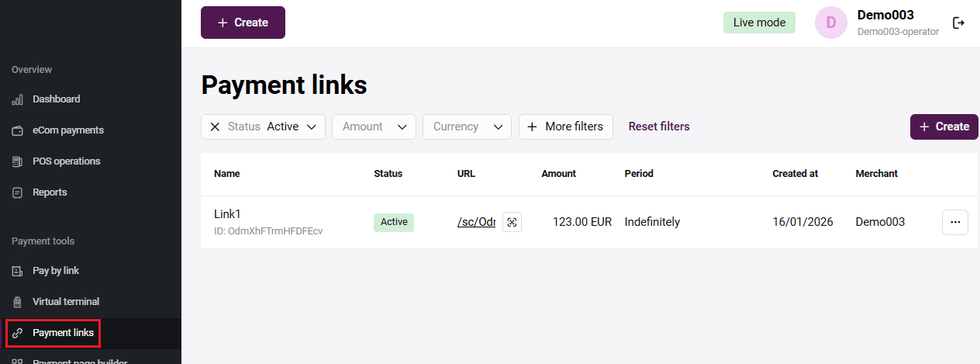Open the Amount filter dropdown
980x364 pixels.
(x=374, y=127)
